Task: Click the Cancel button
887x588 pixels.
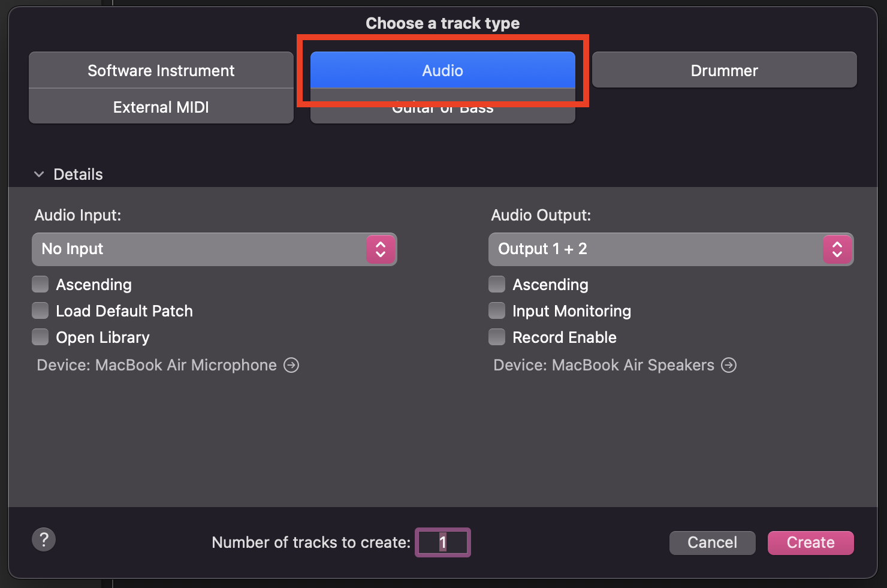Action: pyautogui.click(x=712, y=542)
